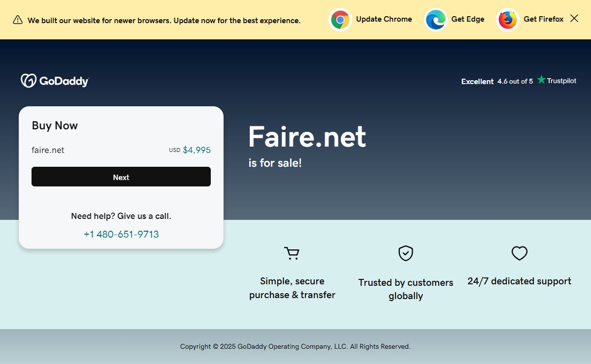Open the Get Firefox link text

[x=543, y=19]
